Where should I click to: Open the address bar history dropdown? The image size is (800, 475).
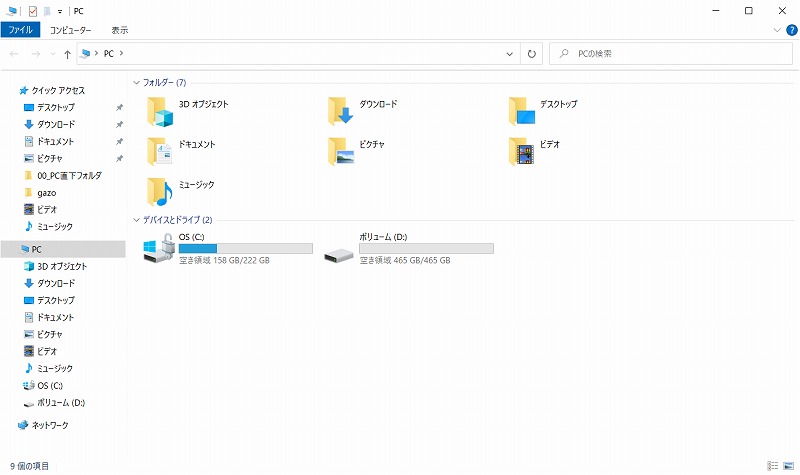[x=509, y=54]
